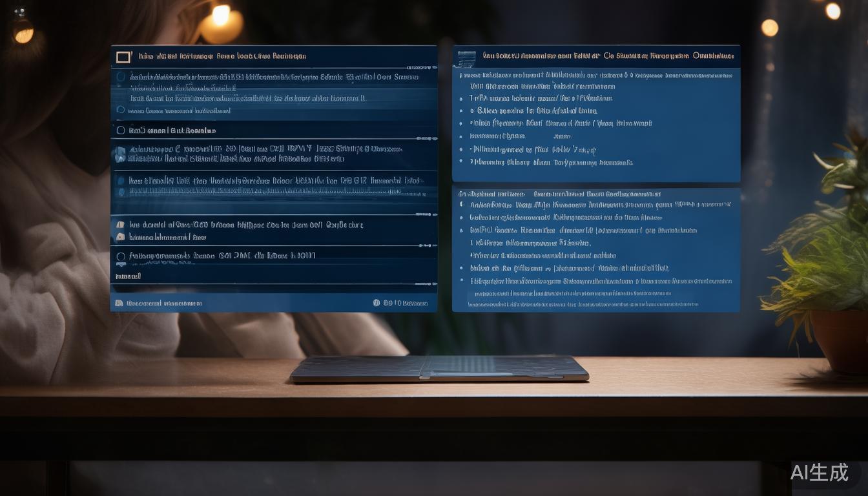This screenshot has width=868, height=496.
Task: Click the icon at left panel footer's left end
Action: pos(119,303)
